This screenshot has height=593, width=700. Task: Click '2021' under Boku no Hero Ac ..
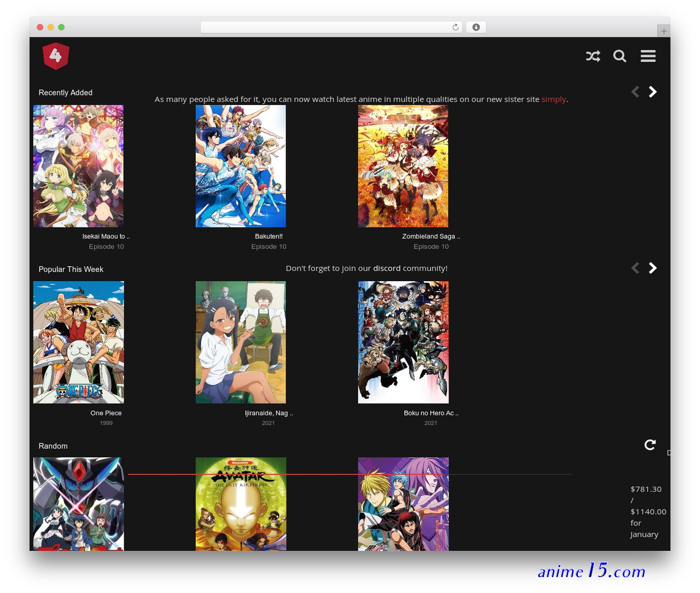pyautogui.click(x=430, y=423)
